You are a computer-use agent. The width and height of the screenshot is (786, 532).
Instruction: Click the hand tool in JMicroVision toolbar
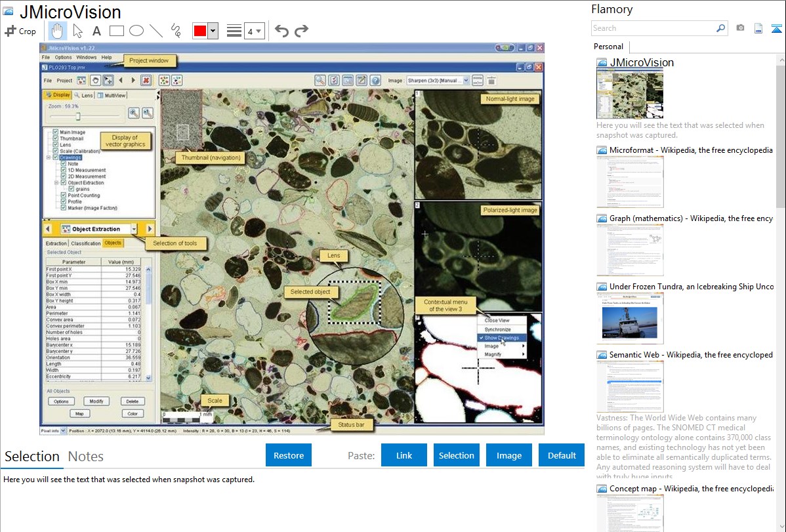(94, 80)
